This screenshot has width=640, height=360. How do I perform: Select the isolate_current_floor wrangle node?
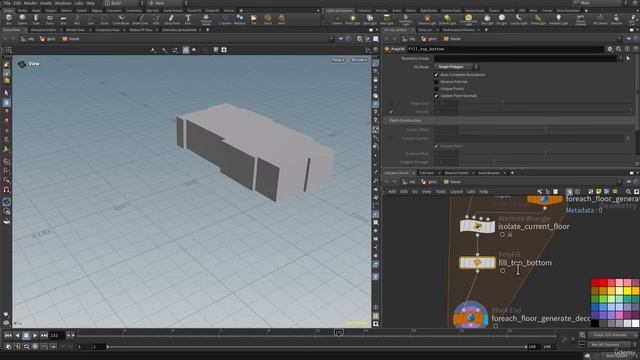[x=477, y=226]
